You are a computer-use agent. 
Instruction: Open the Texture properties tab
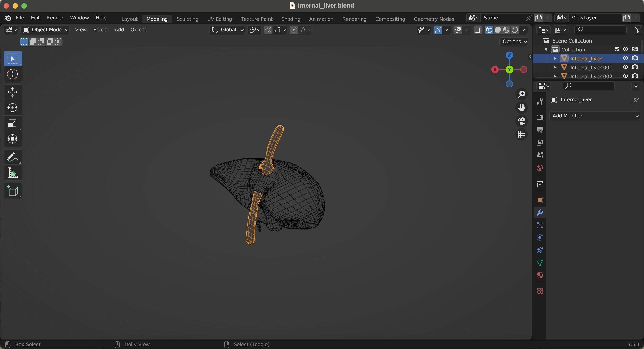pos(540,291)
